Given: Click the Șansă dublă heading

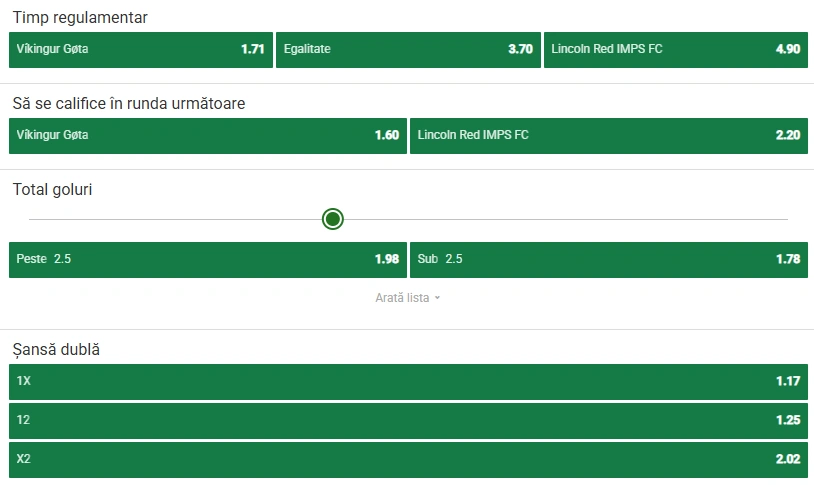Looking at the screenshot, I should (x=56, y=349).
